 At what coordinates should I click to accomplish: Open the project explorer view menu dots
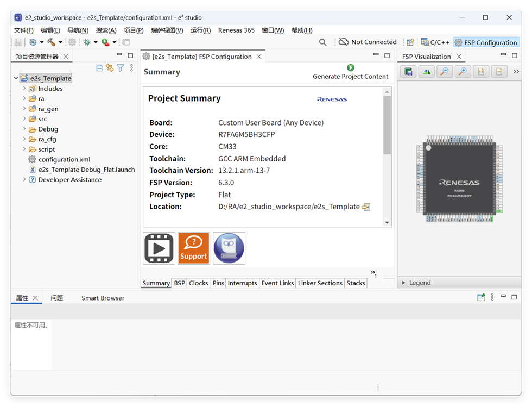(x=131, y=68)
